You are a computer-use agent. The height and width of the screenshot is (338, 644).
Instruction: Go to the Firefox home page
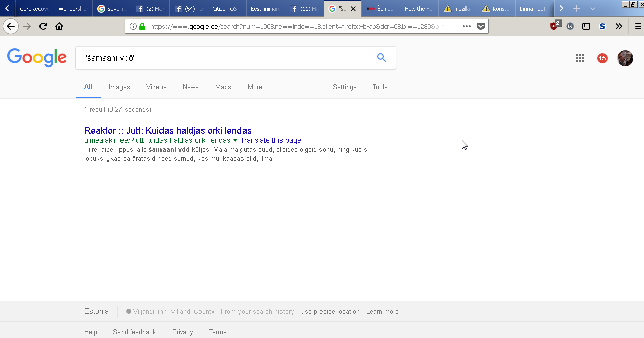point(59,26)
